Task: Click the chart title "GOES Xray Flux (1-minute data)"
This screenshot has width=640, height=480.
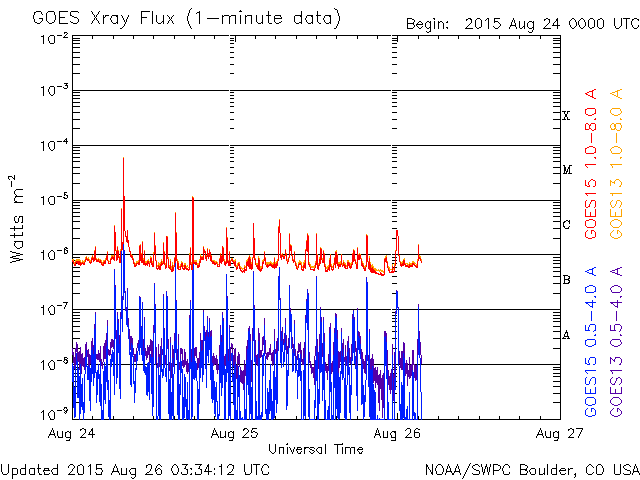Action: 186,19
